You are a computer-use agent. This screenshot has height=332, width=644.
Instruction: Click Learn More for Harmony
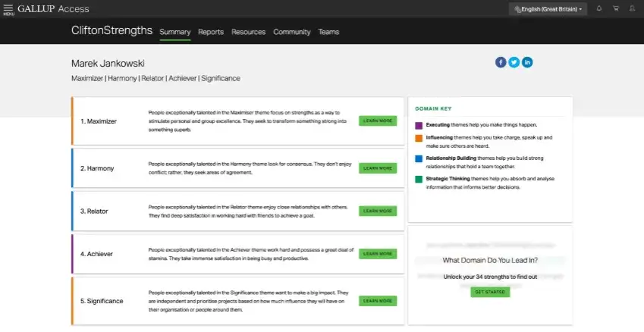click(x=378, y=168)
